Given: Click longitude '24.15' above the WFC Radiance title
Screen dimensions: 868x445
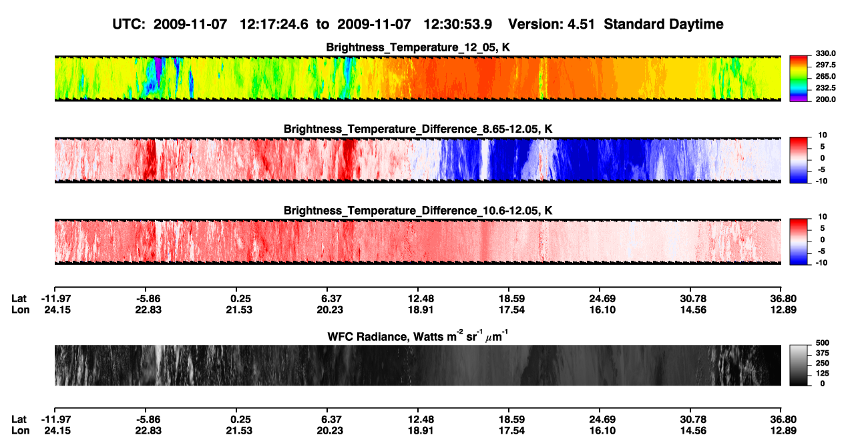Looking at the screenshot, I should pyautogui.click(x=56, y=310).
